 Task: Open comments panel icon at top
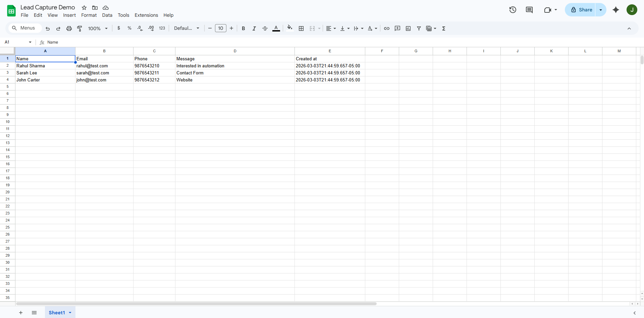tap(529, 10)
